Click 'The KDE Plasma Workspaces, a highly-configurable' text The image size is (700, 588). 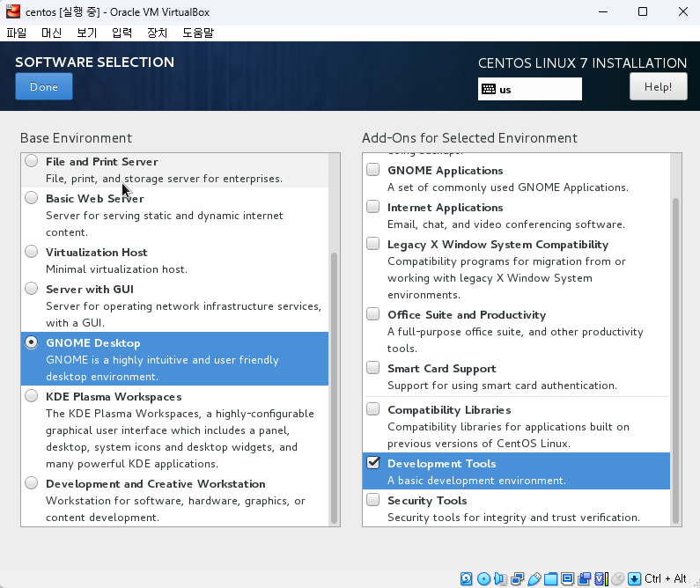pos(180,438)
